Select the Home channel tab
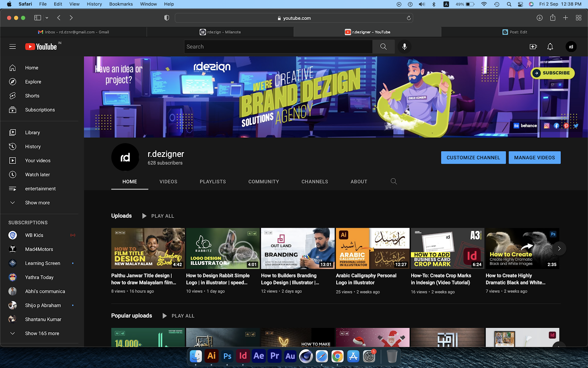Screen dimensions: 588x368 point(130,182)
